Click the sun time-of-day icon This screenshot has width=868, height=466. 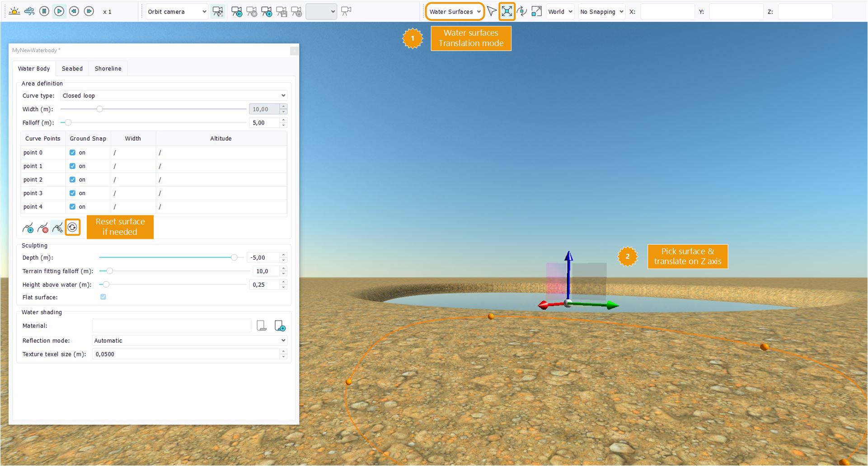(x=14, y=11)
